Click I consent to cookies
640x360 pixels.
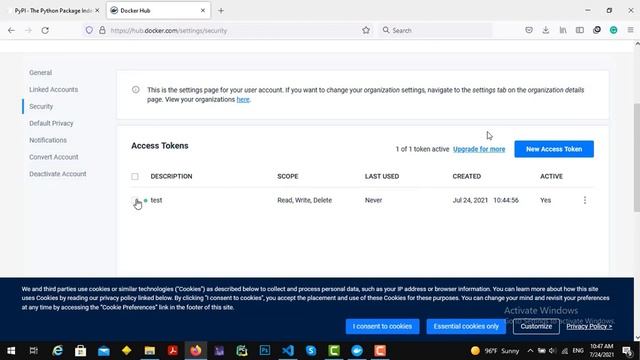[x=382, y=327]
